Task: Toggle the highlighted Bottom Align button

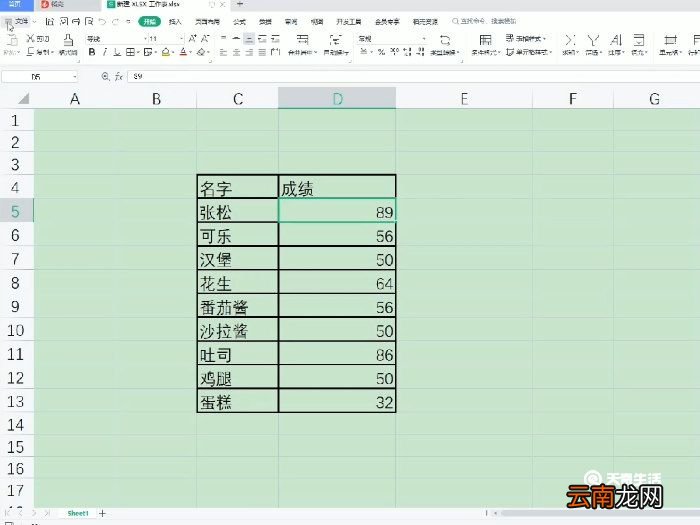Action: (249, 38)
